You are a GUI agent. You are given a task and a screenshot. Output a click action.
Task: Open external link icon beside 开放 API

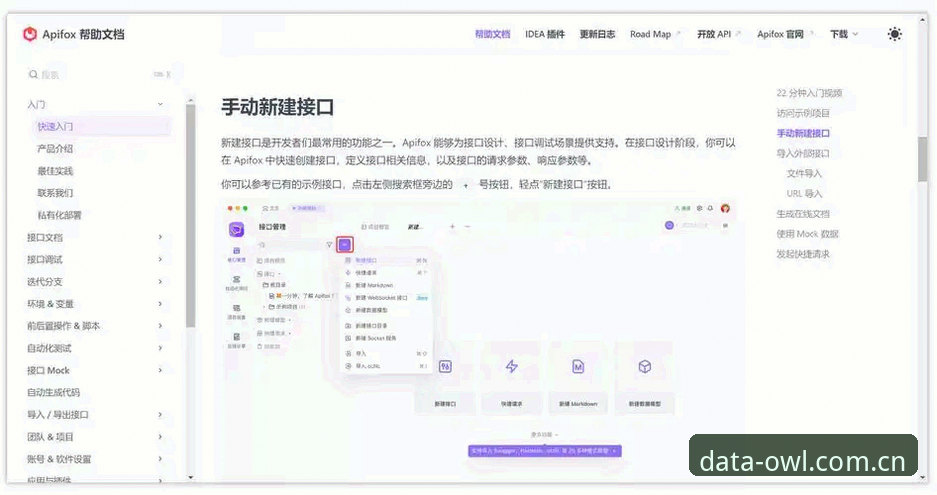pos(738,34)
